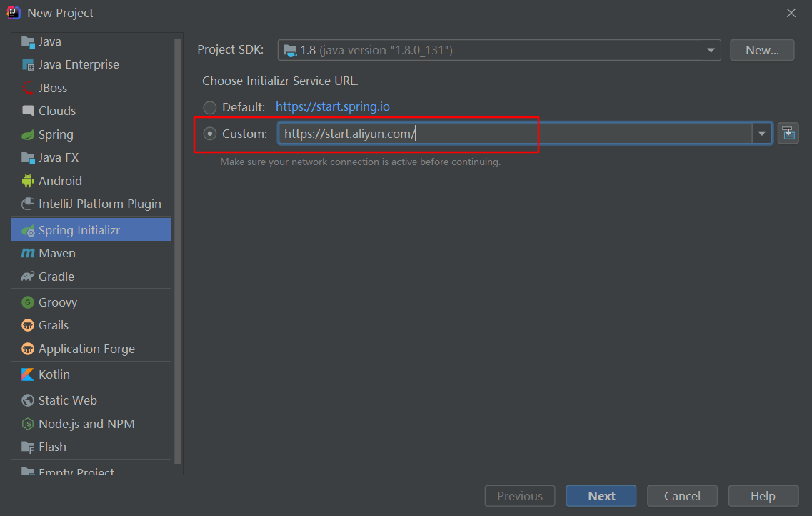Select the Node.js and NPM icon
The image size is (812, 516).
point(28,424)
